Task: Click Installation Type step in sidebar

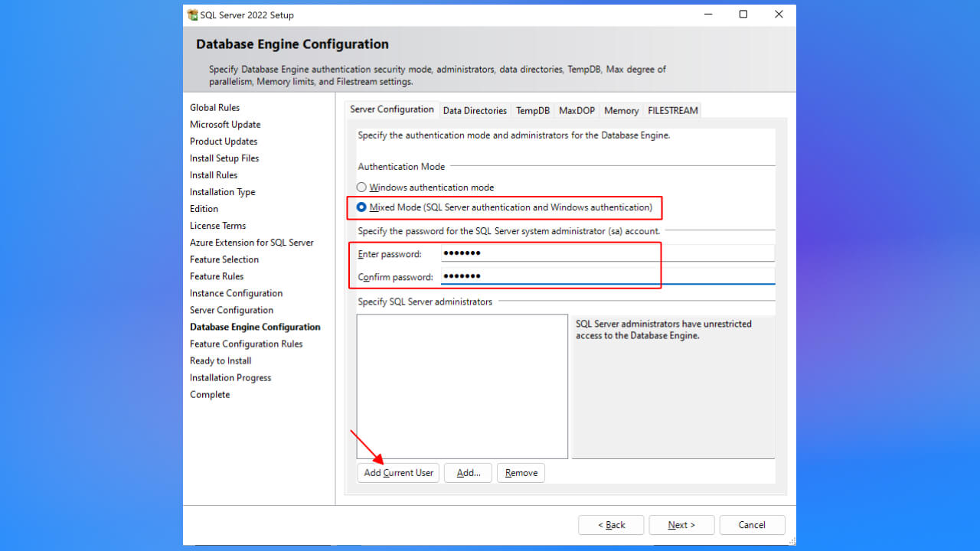Action: pyautogui.click(x=223, y=192)
